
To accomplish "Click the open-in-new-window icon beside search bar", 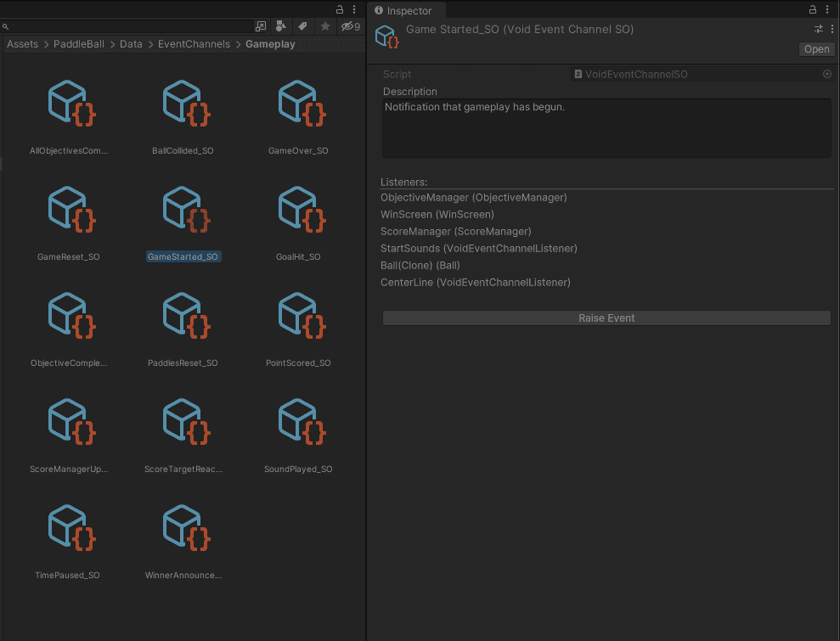I will click(261, 26).
